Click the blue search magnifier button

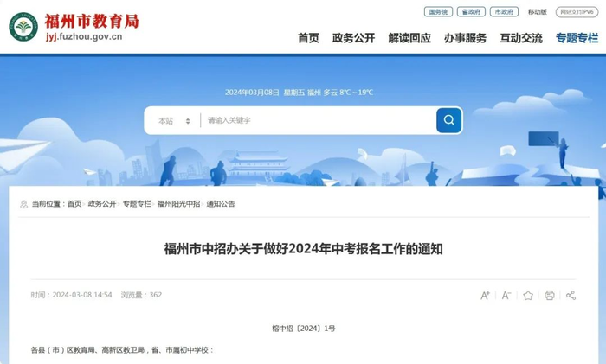[448, 120]
